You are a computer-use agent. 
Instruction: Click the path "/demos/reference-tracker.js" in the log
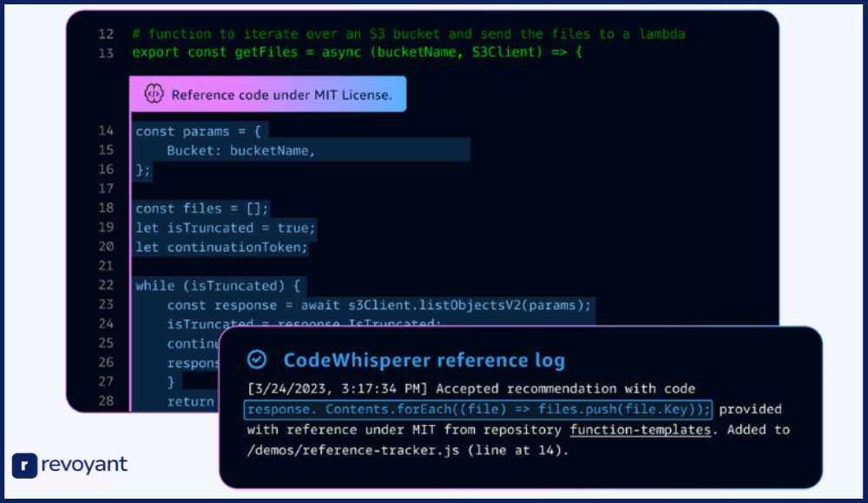pyautogui.click(x=353, y=450)
